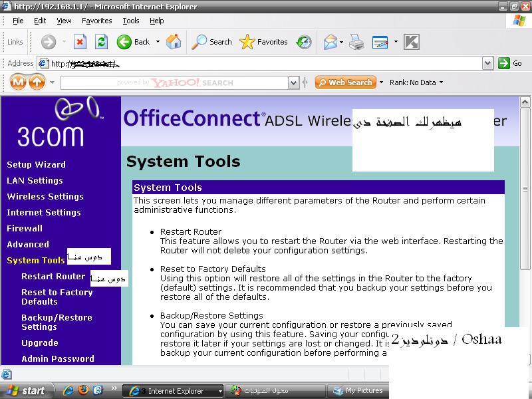The image size is (532, 399).
Task: Click the page icon in address bar
Action: click(x=43, y=63)
